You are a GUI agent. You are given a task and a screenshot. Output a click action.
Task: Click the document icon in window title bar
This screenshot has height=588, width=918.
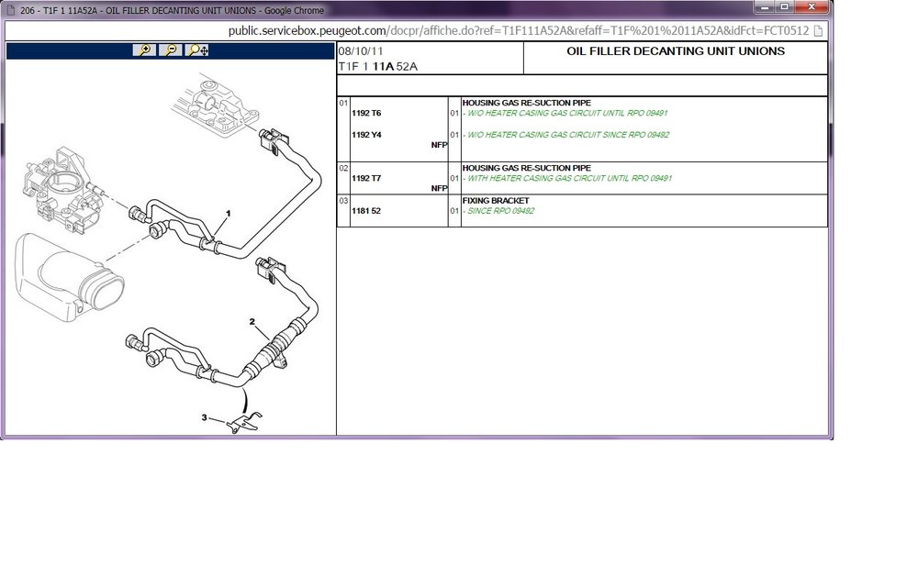[x=10, y=10]
